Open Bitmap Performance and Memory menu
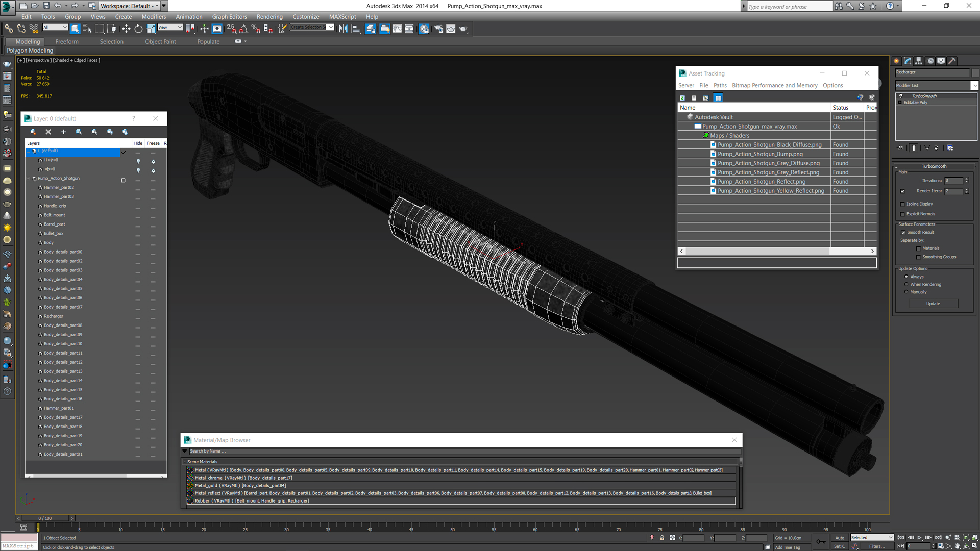This screenshot has width=980, height=551. point(774,86)
